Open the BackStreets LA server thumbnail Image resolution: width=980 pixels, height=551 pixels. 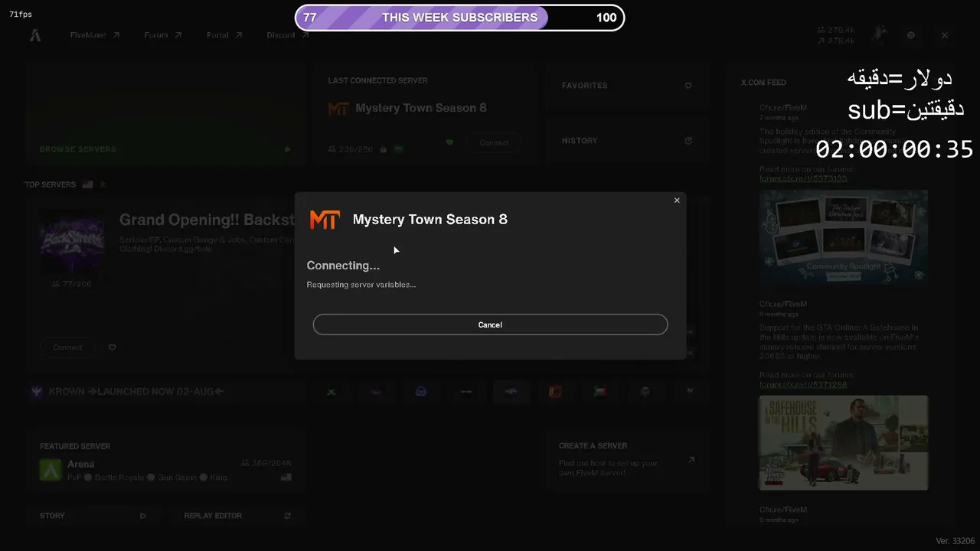pyautogui.click(x=72, y=242)
